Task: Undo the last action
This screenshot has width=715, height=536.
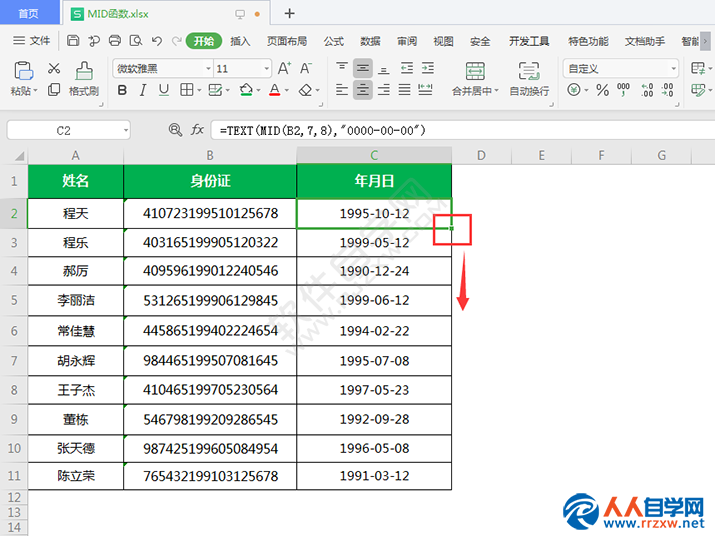Action: tap(157, 41)
